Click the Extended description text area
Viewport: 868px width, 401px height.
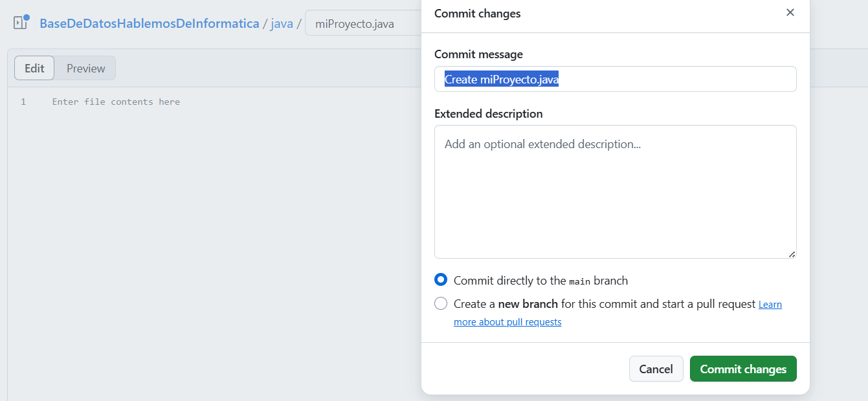click(615, 191)
